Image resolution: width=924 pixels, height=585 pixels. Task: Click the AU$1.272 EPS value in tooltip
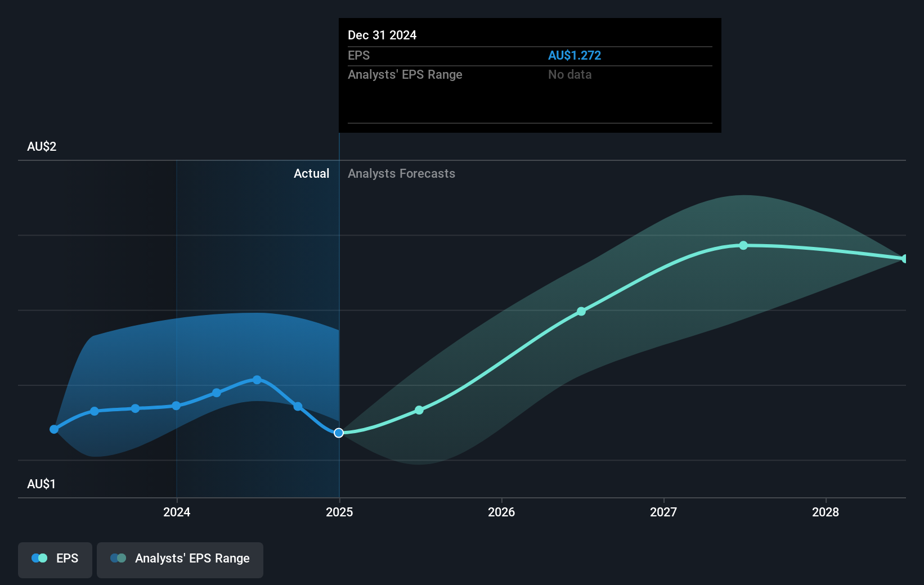coord(575,55)
